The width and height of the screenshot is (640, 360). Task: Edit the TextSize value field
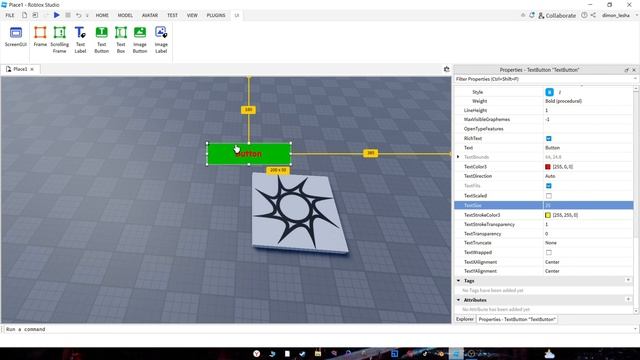pyautogui.click(x=588, y=205)
